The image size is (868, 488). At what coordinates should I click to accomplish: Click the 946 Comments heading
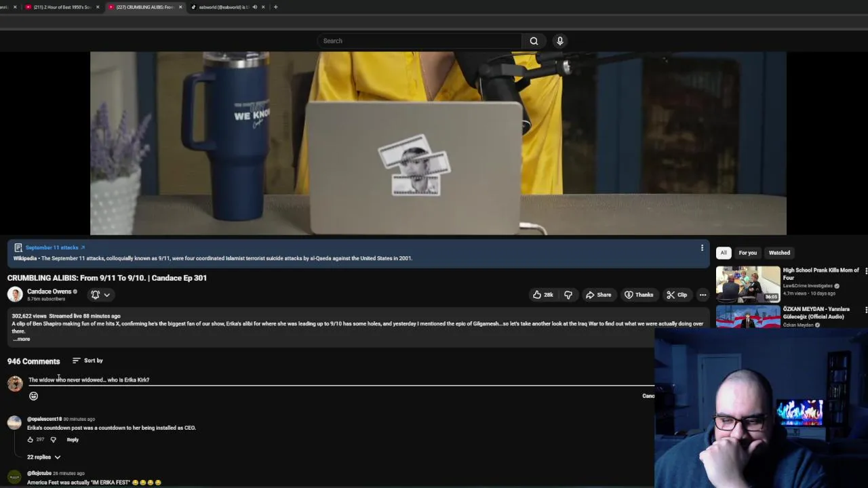tap(33, 361)
